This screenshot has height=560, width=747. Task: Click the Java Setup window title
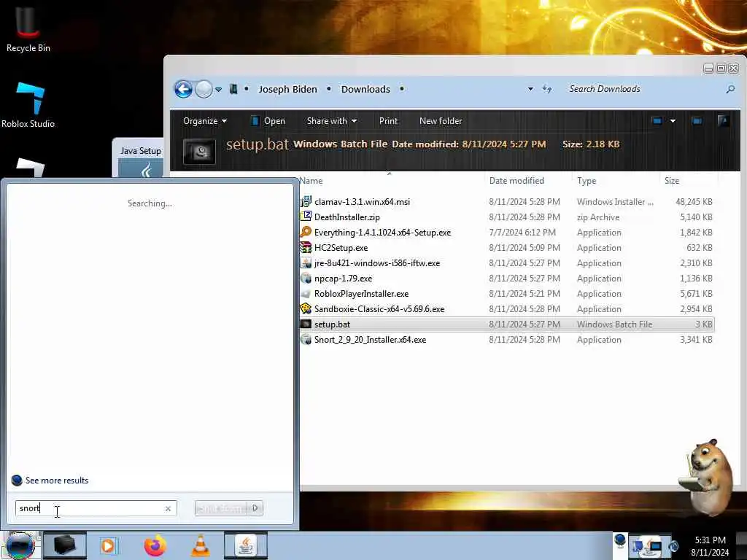click(141, 151)
